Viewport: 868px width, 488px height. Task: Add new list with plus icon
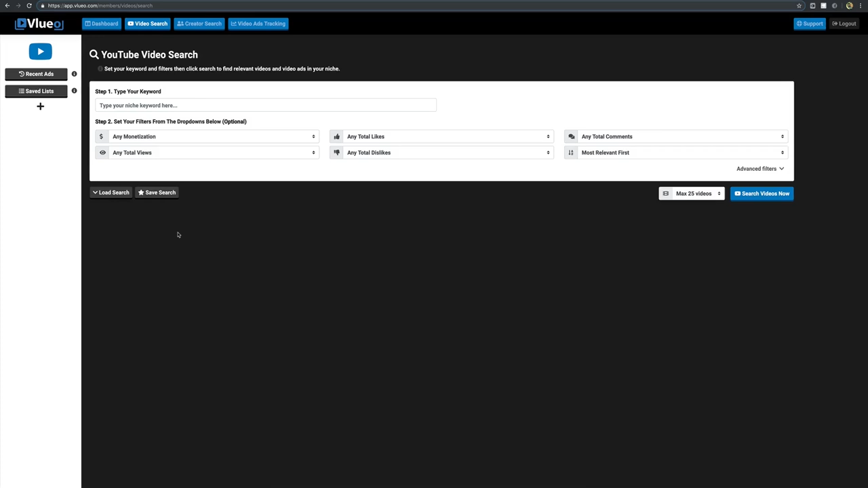click(40, 106)
